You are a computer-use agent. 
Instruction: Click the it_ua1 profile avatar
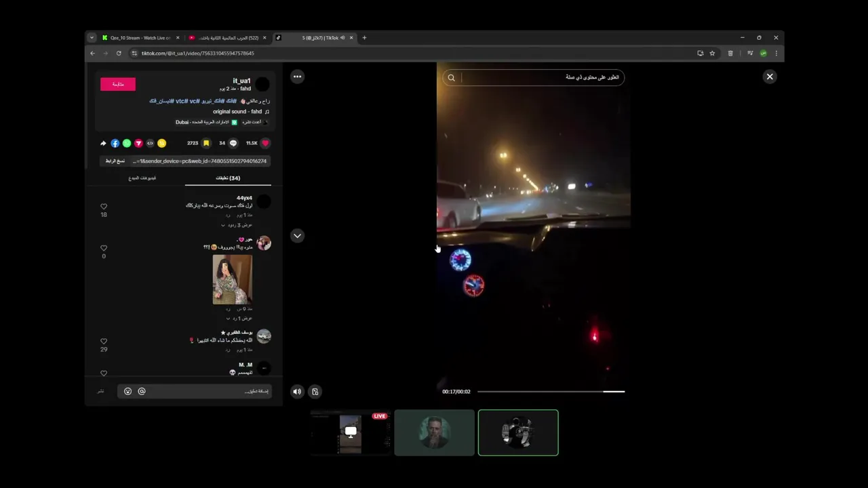[x=262, y=84]
